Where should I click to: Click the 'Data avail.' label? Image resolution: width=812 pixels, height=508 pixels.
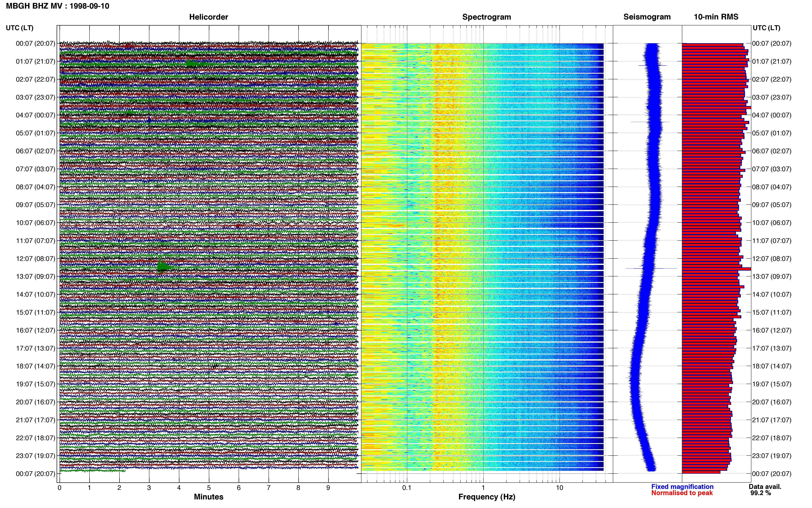(x=765, y=486)
